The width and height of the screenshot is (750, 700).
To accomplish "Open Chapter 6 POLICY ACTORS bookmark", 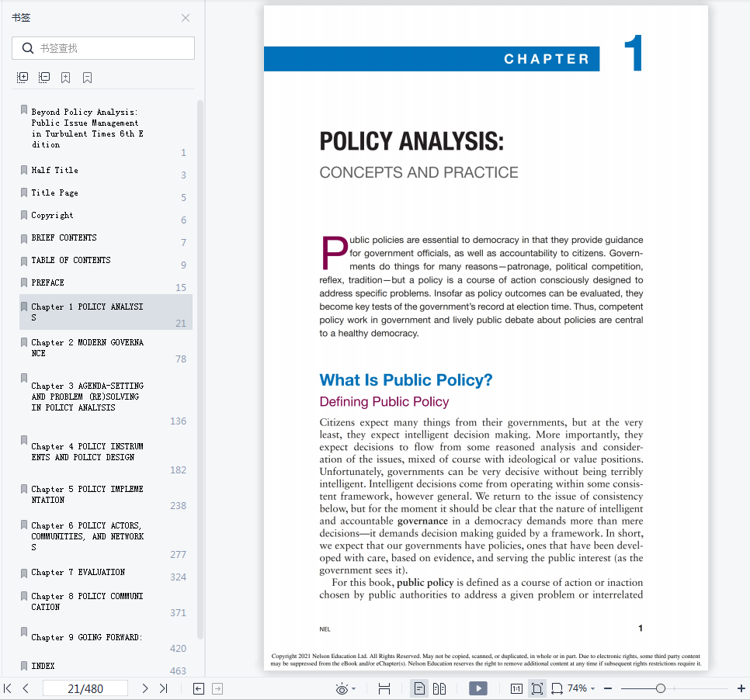I will (88, 536).
